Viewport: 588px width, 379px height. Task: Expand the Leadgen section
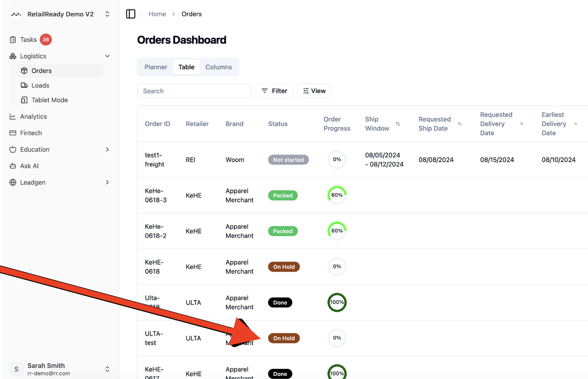[x=107, y=182]
